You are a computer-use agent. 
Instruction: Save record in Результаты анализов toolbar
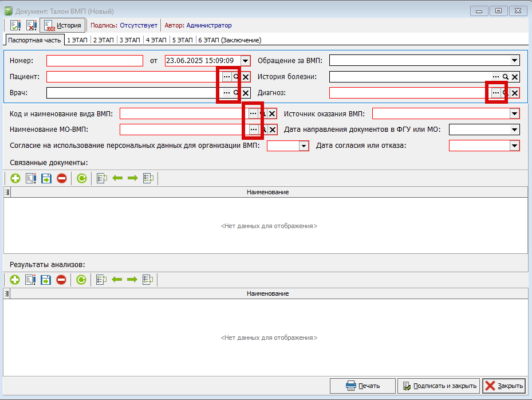click(46, 280)
